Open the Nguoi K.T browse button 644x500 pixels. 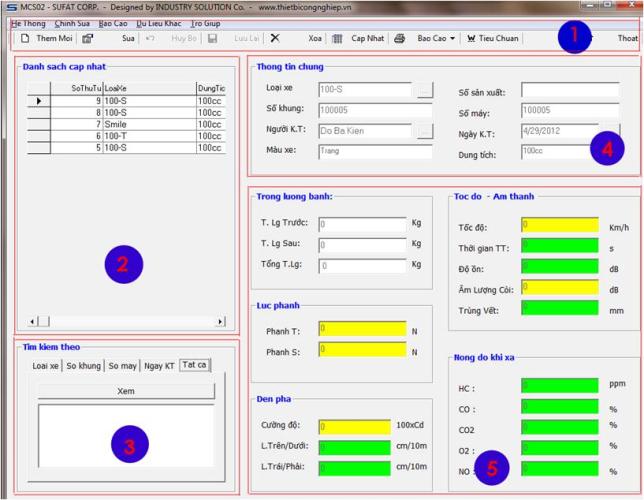tap(425, 131)
